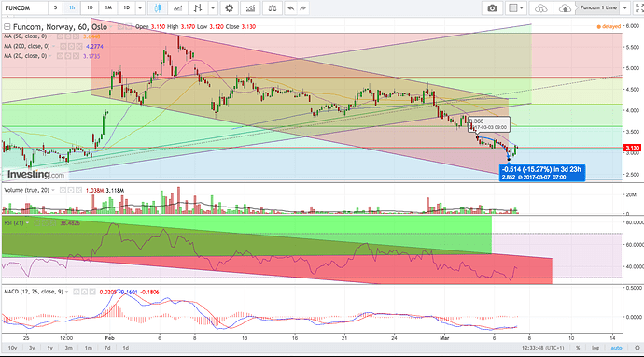This screenshot has height=357, width=644.
Task: Open the indicators chart icon
Action: 250,7
